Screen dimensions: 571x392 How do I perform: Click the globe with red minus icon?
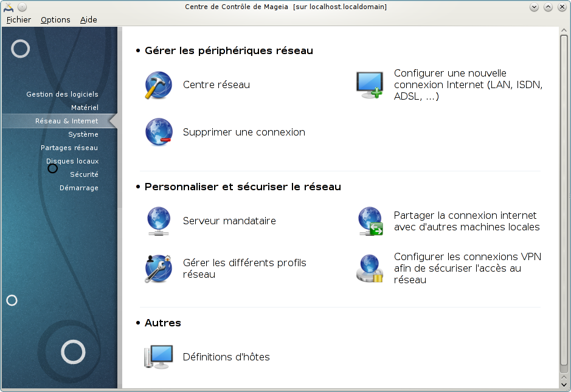(159, 132)
